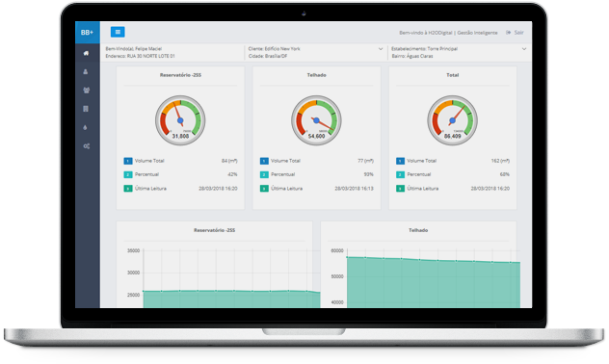The height and width of the screenshot is (364, 609).
Task: Click the Cidade: Brasília/DF text
Action: point(268,56)
